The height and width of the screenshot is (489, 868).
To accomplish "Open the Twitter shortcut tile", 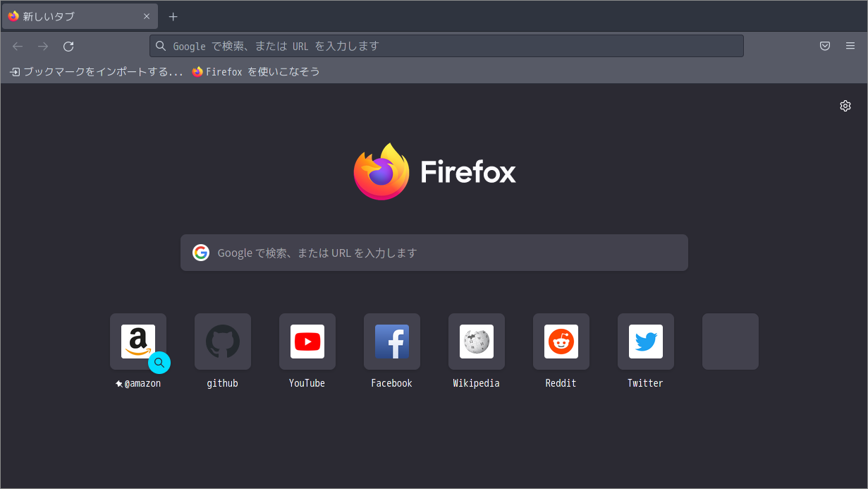I will point(646,342).
